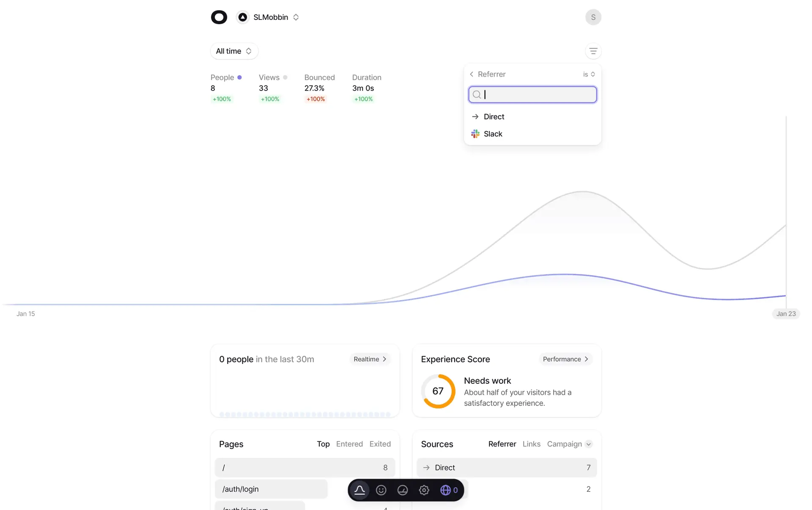Open settings gear in bottom dock
This screenshot has height=510, width=812.
(x=424, y=490)
